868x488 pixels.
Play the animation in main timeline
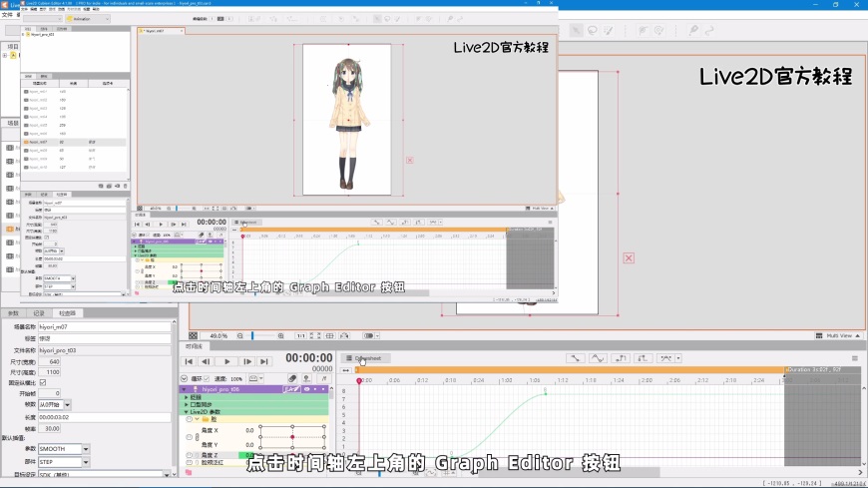pyautogui.click(x=226, y=361)
